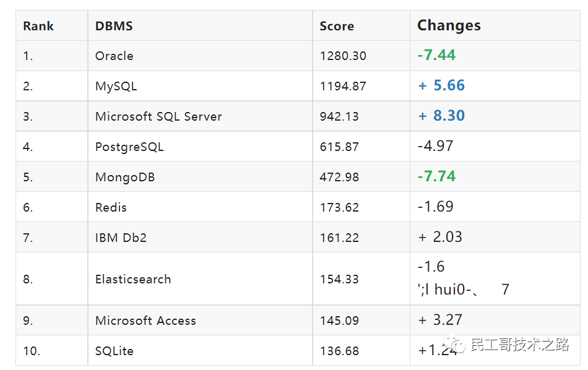The width and height of the screenshot is (588, 370).
Task: Click score value 154.33
Action: click(x=339, y=279)
